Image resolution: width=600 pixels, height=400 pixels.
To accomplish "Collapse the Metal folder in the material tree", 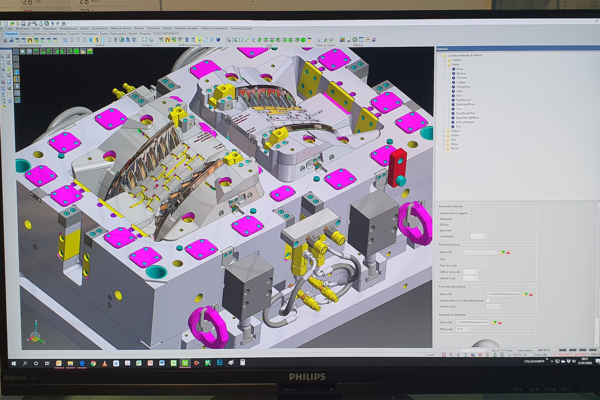I will (x=445, y=65).
